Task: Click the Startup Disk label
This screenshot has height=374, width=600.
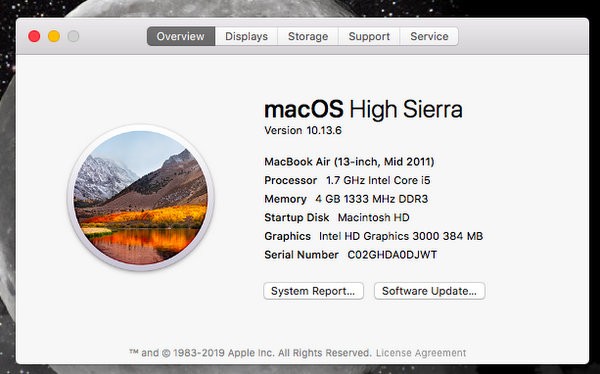Action: [x=297, y=218]
